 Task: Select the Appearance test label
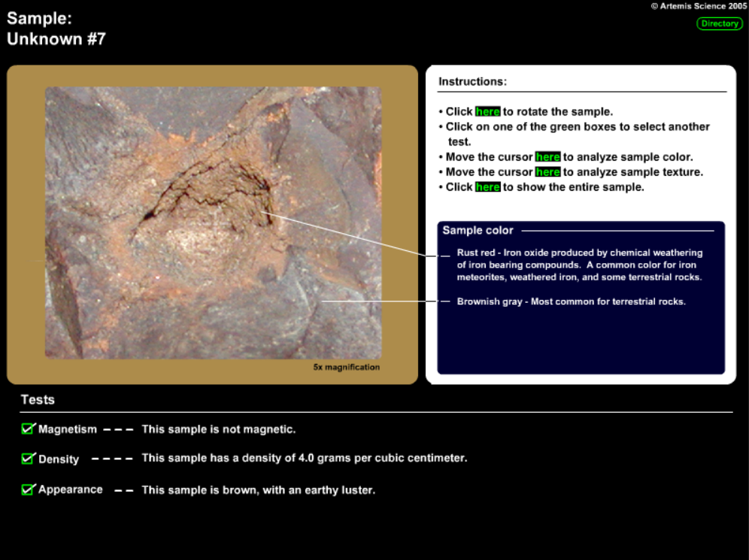coord(71,489)
